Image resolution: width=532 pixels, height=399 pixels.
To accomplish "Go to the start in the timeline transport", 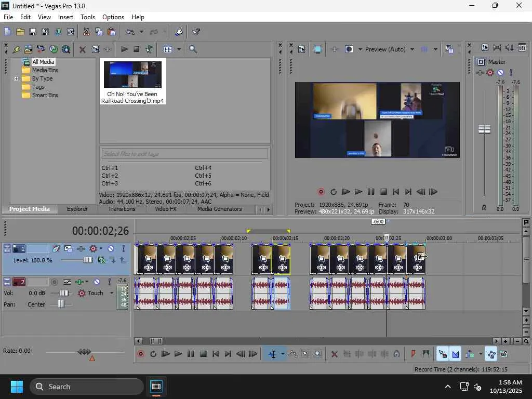I will pyautogui.click(x=216, y=354).
